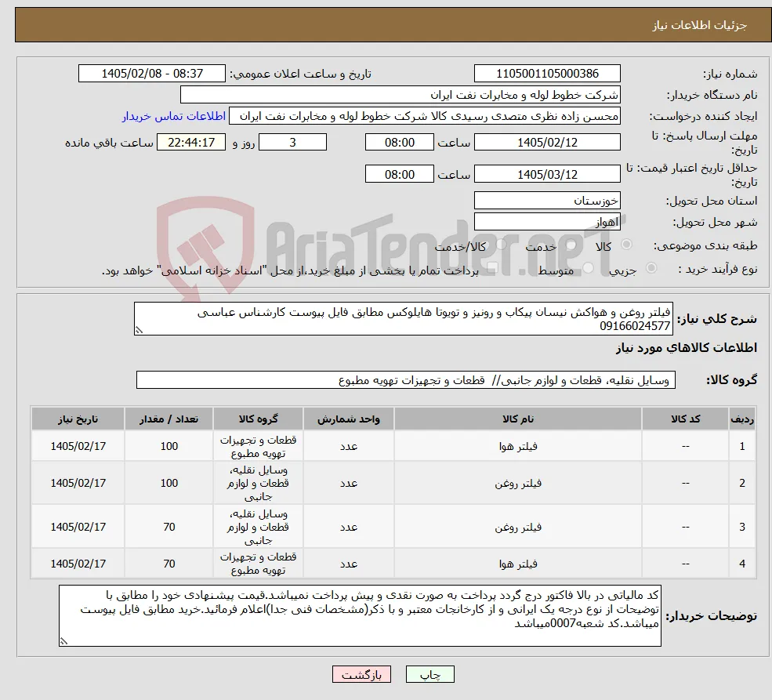Image resolution: width=772 pixels, height=700 pixels.
Task: Click quantity 100 in row 1
Action: click(169, 447)
